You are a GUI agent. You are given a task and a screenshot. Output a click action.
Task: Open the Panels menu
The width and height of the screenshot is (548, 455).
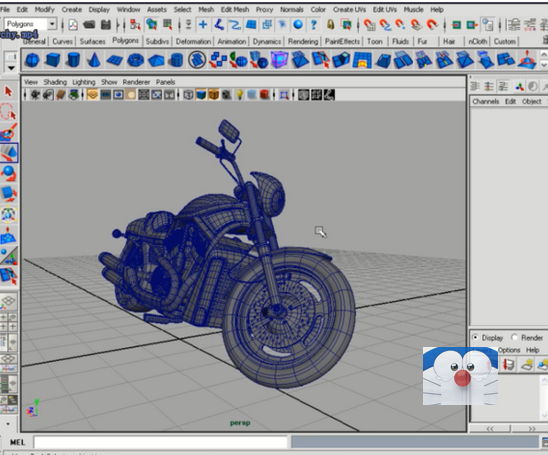click(165, 82)
